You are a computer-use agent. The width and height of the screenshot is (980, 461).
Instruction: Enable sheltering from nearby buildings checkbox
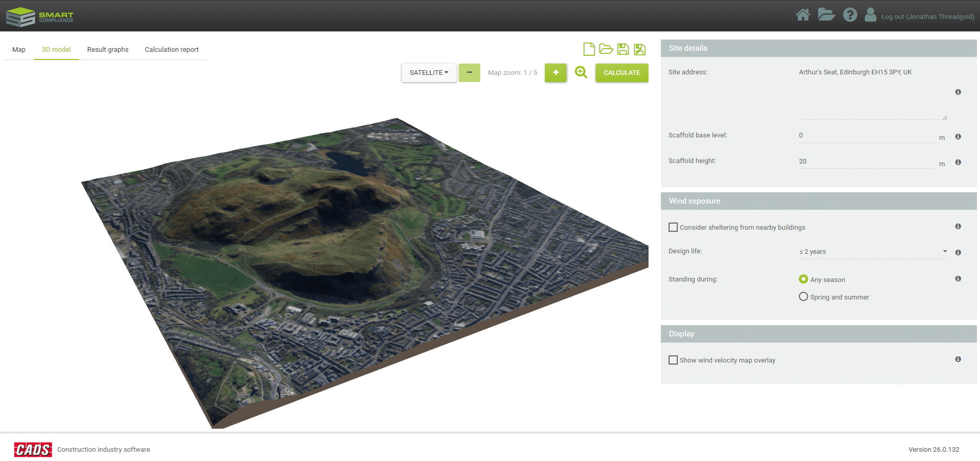pos(673,227)
